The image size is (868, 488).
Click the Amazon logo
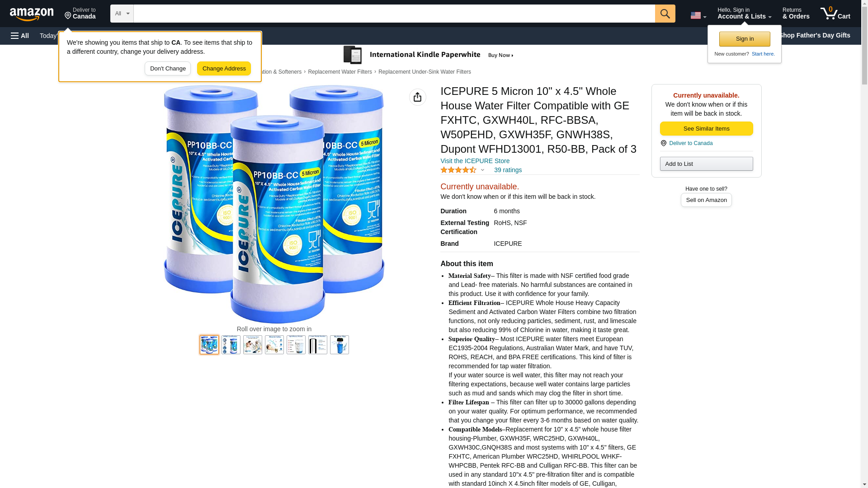coord(32,14)
